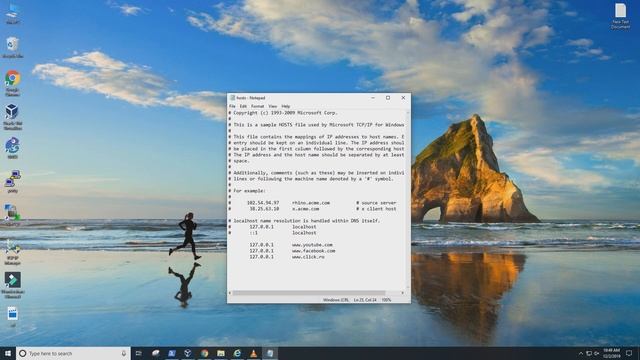This screenshot has height=360, width=640.
Task: Click the Notepad window title icon
Action: click(x=233, y=98)
